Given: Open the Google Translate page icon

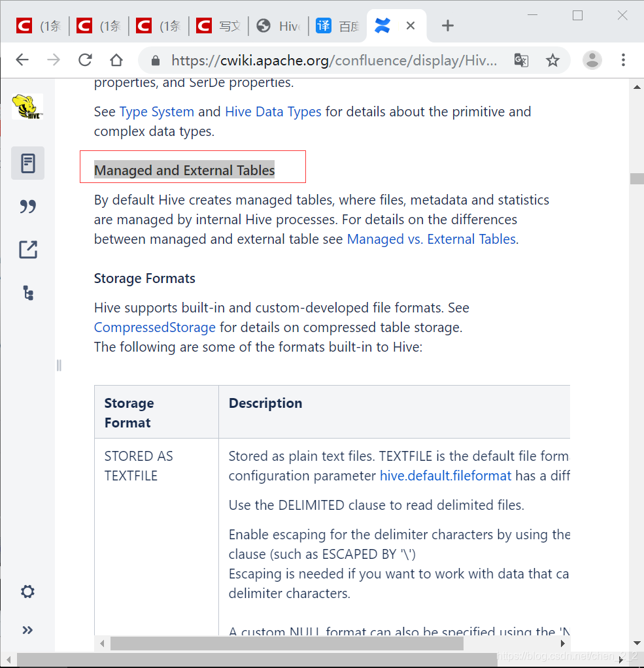Looking at the screenshot, I should coord(521,61).
